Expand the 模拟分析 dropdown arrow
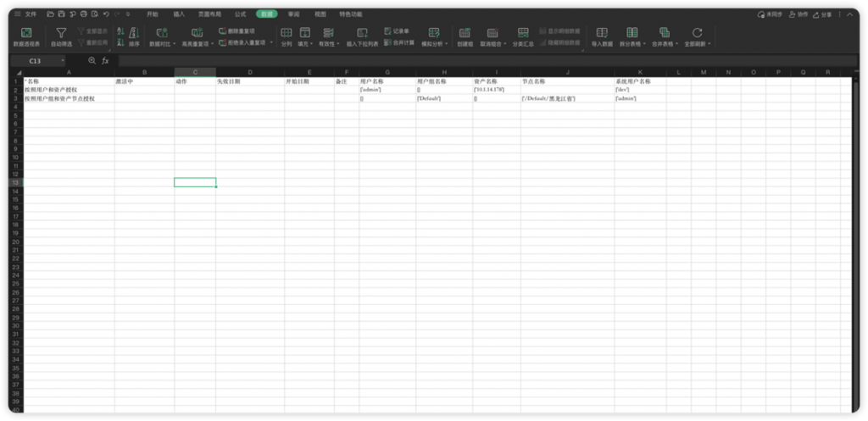The image size is (868, 421). pos(446,44)
